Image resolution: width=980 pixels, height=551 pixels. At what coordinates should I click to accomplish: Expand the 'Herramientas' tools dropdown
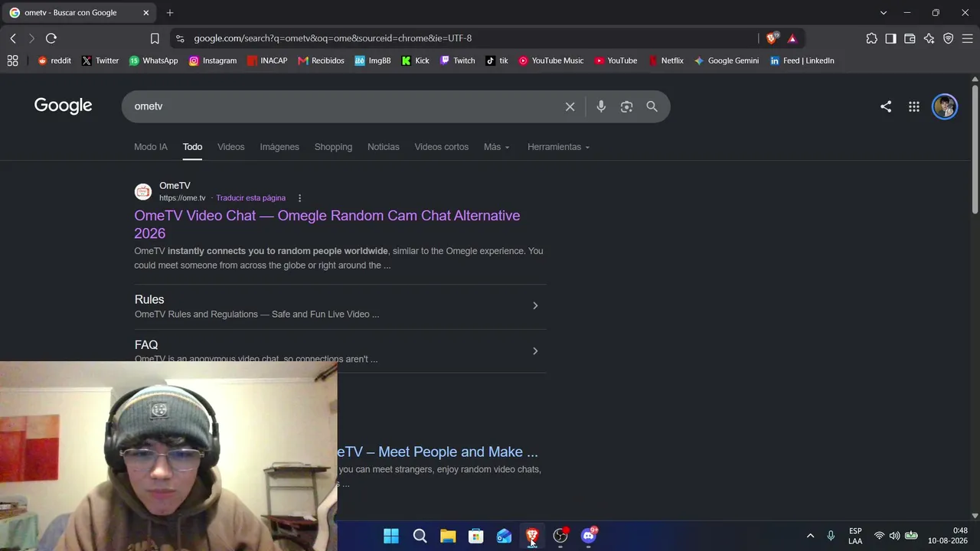click(x=558, y=147)
